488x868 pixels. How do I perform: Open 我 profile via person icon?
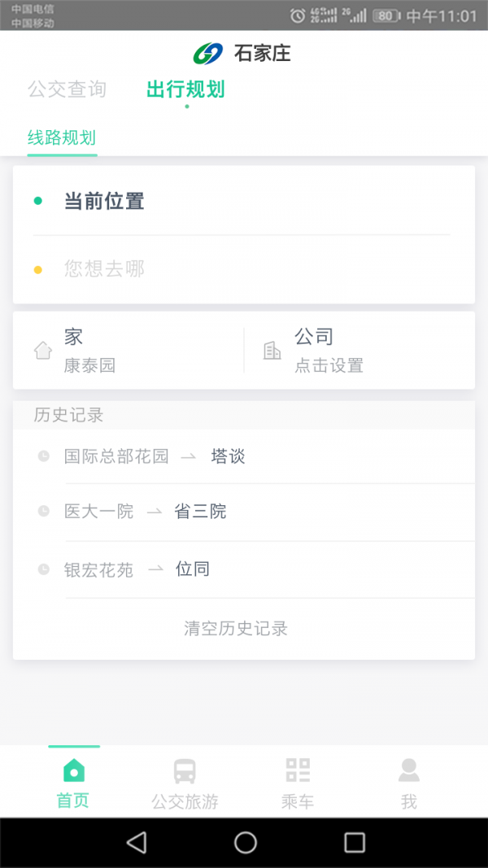409,768
